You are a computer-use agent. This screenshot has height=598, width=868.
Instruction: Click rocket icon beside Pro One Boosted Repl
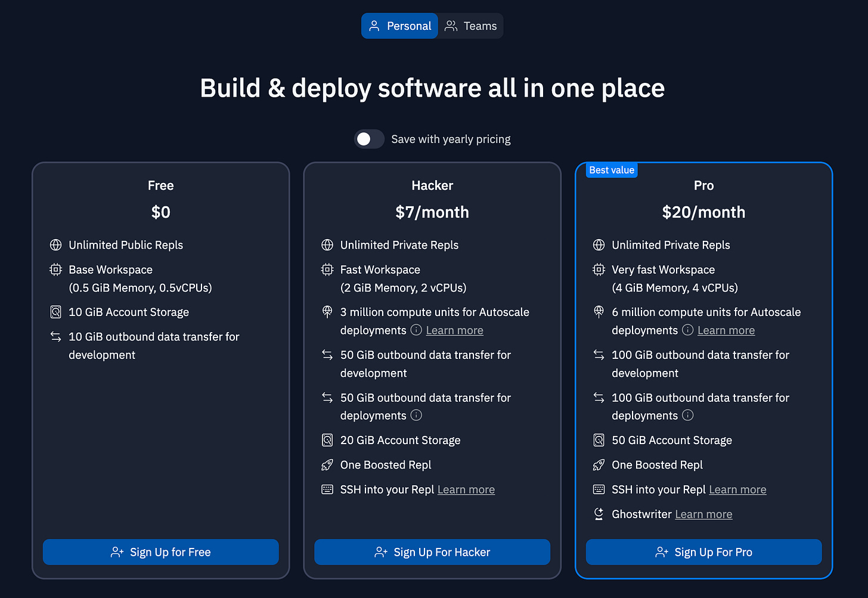(599, 464)
